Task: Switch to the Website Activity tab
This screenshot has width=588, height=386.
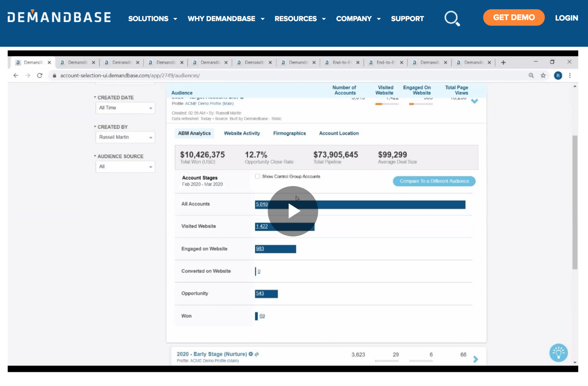Action: [242, 133]
